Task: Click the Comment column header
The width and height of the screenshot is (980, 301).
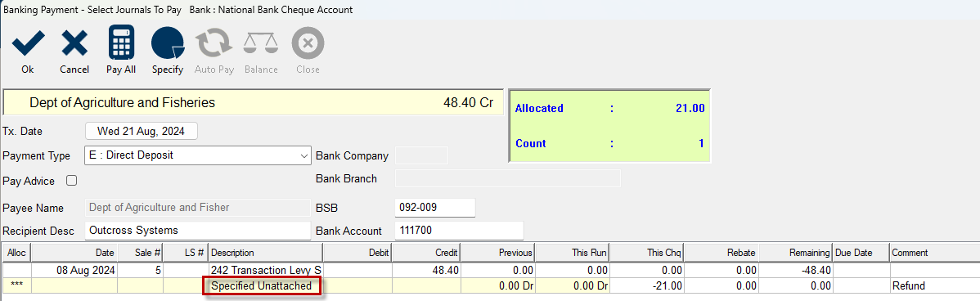Action: coord(935,253)
